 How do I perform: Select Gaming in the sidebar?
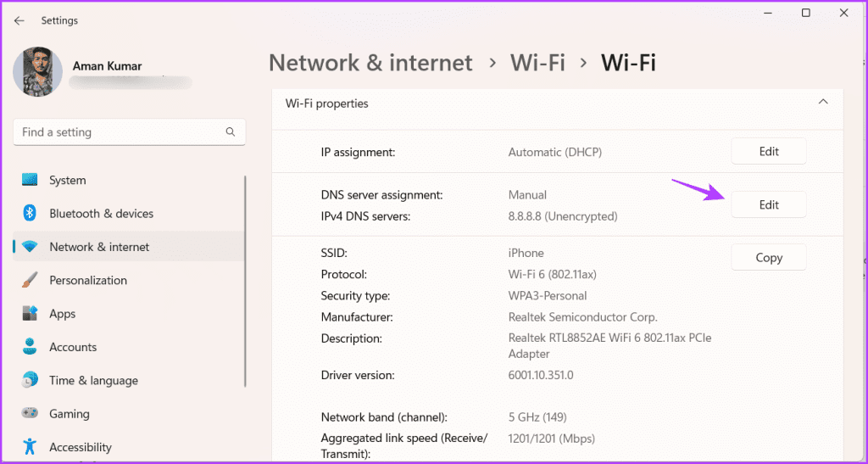(129, 414)
